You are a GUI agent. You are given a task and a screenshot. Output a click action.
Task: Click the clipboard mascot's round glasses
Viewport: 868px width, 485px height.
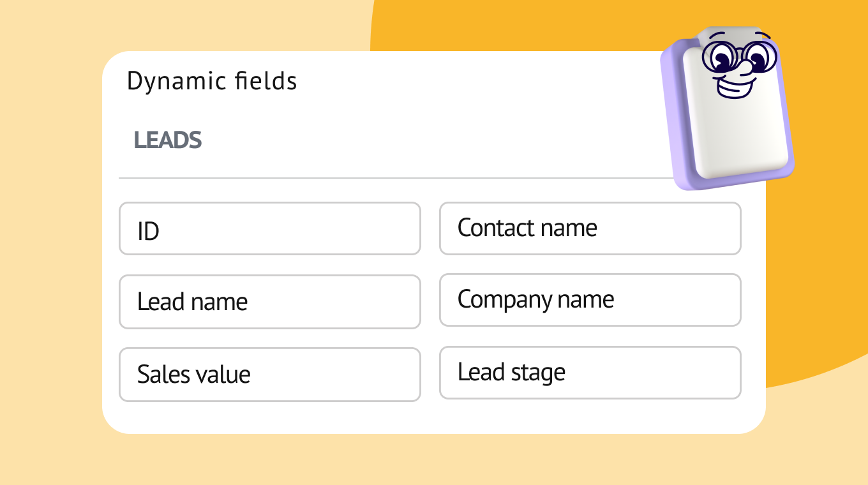[738, 57]
